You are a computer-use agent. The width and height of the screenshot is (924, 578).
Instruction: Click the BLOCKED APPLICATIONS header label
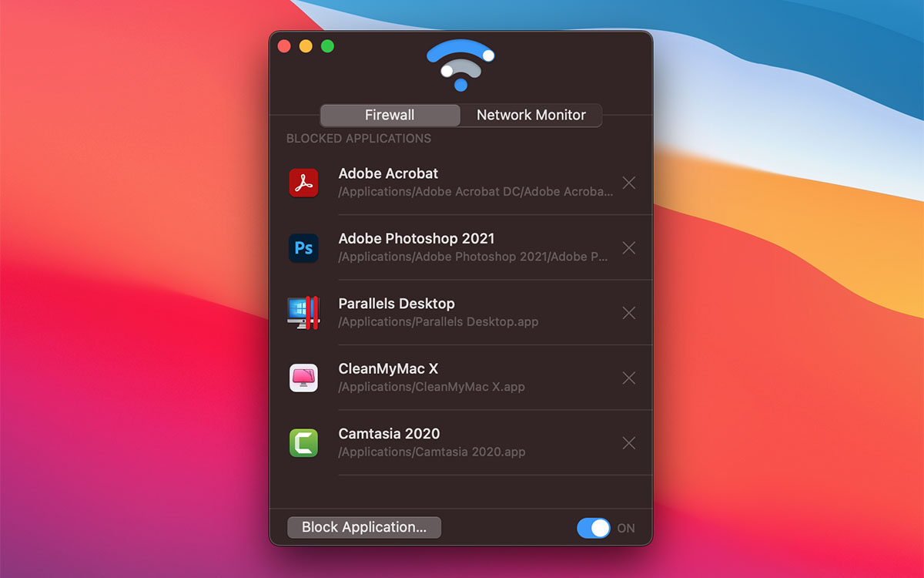359,139
